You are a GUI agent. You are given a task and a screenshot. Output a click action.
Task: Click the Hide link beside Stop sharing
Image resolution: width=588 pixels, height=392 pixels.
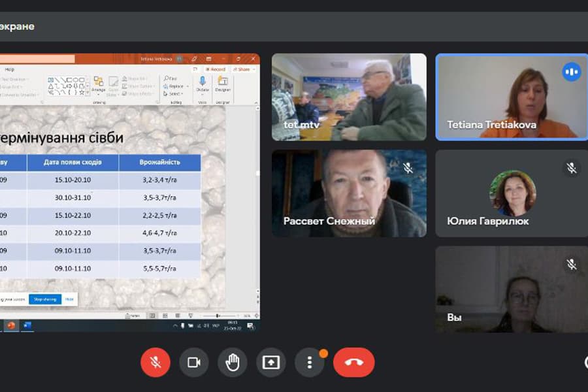[x=69, y=299]
